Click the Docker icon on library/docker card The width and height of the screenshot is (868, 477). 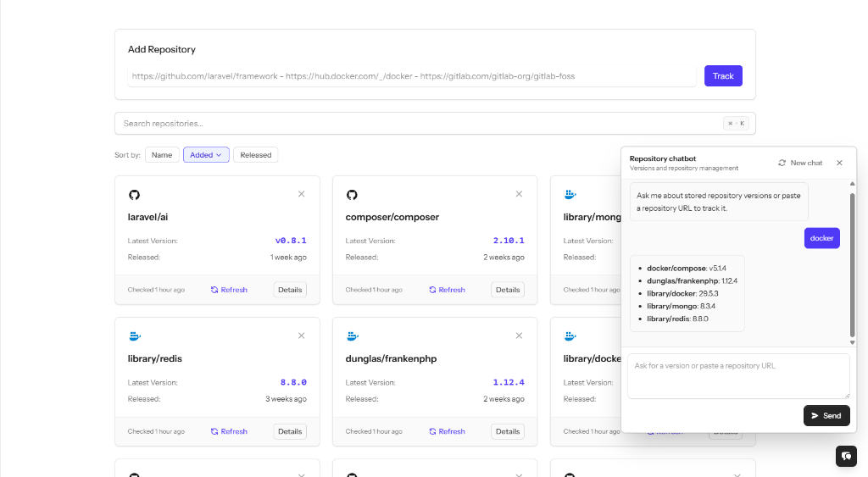[x=570, y=336]
